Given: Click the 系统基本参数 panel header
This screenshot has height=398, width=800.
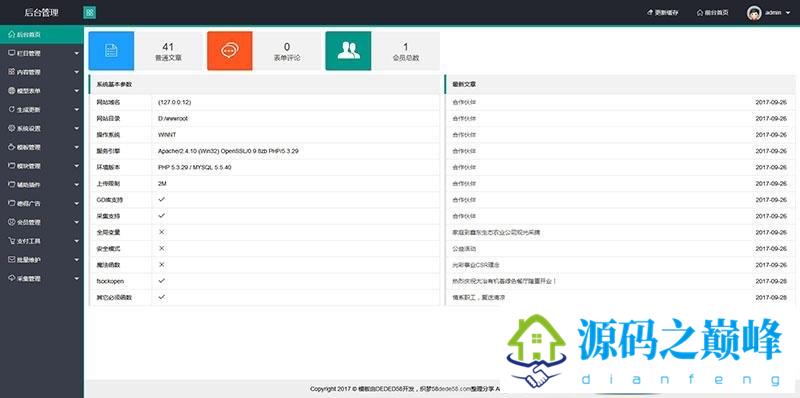Looking at the screenshot, I should pyautogui.click(x=264, y=84).
